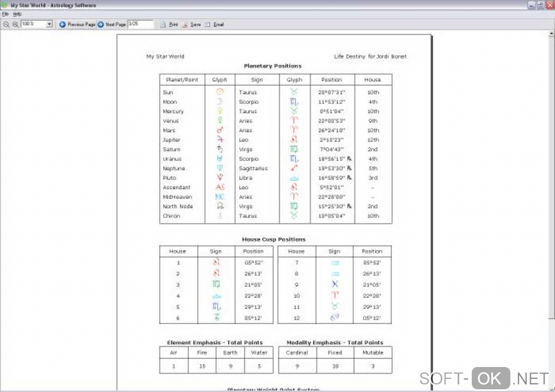Click the Libra sign glyph in Pluto row
The width and height of the screenshot is (555, 392).
pos(294,178)
